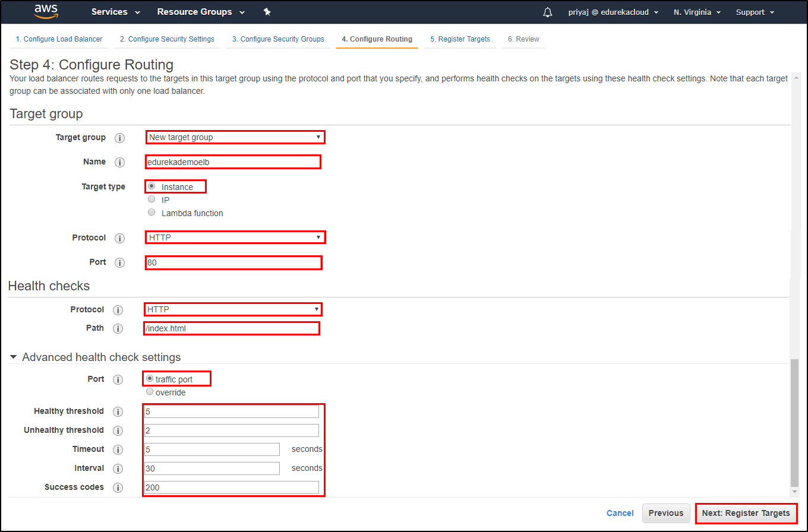Image resolution: width=808 pixels, height=532 pixels.
Task: Click the AWS home logo
Action: coord(46,12)
